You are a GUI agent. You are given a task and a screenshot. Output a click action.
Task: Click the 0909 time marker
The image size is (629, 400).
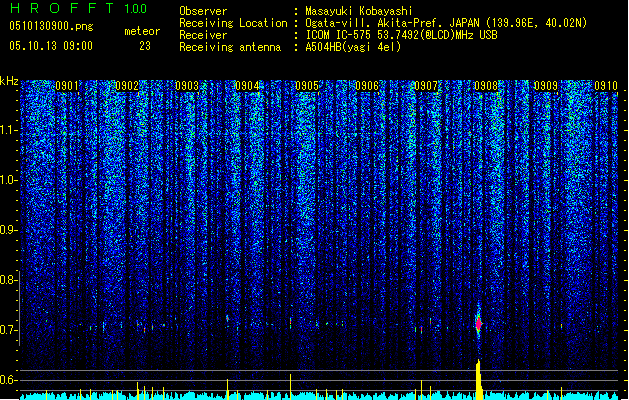click(546, 86)
